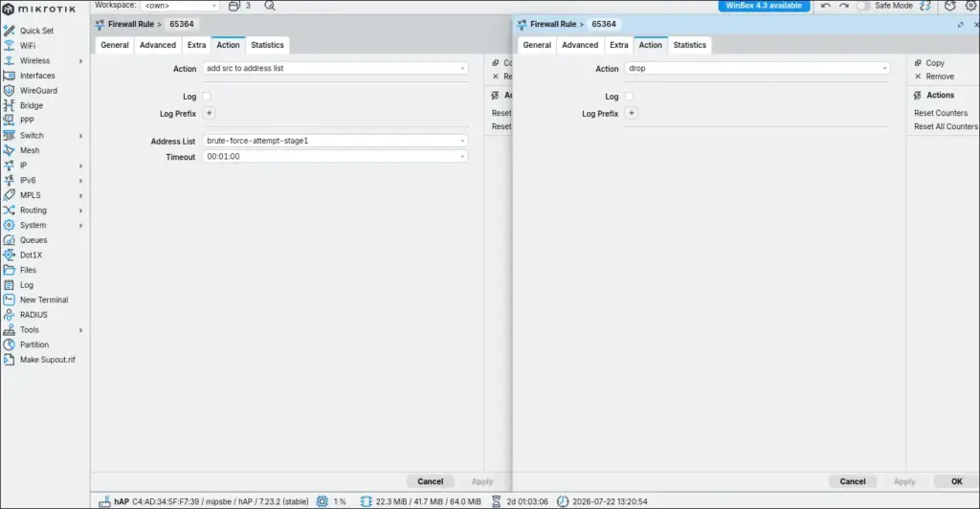This screenshot has height=509, width=980.
Task: Click the date-time 2026-07-22 status
Action: [x=603, y=501]
